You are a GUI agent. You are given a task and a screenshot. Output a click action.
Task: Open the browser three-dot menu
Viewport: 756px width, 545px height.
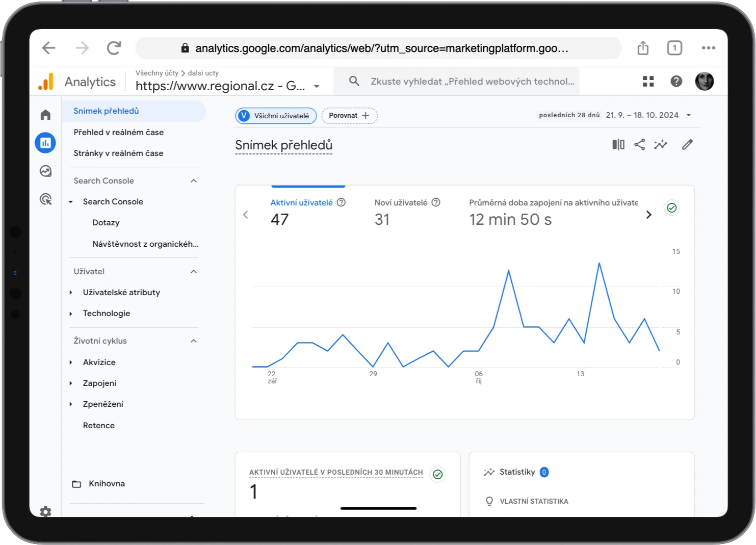708,48
